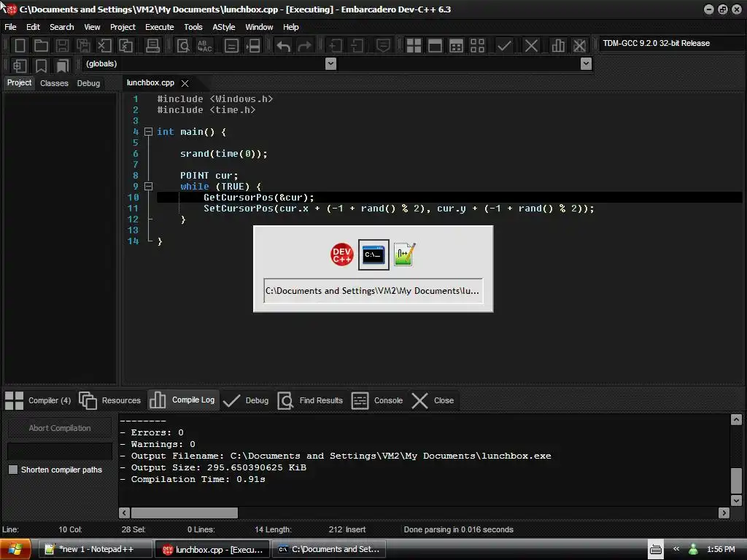Switch to the Compiler (4) bottom tab
This screenshot has width=747, height=560.
coord(38,400)
